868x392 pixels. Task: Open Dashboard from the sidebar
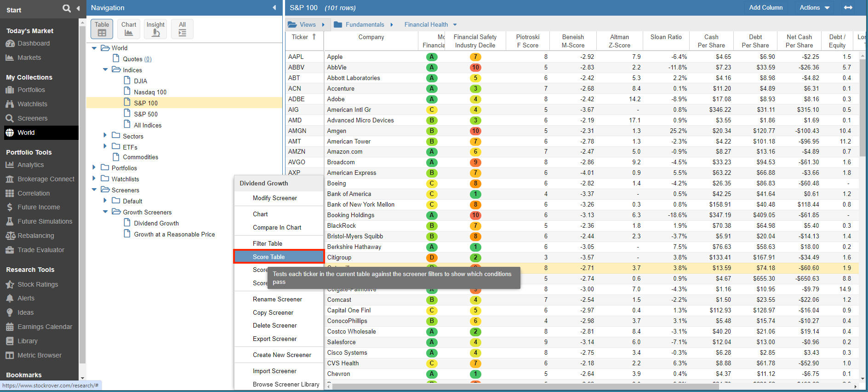click(x=34, y=43)
